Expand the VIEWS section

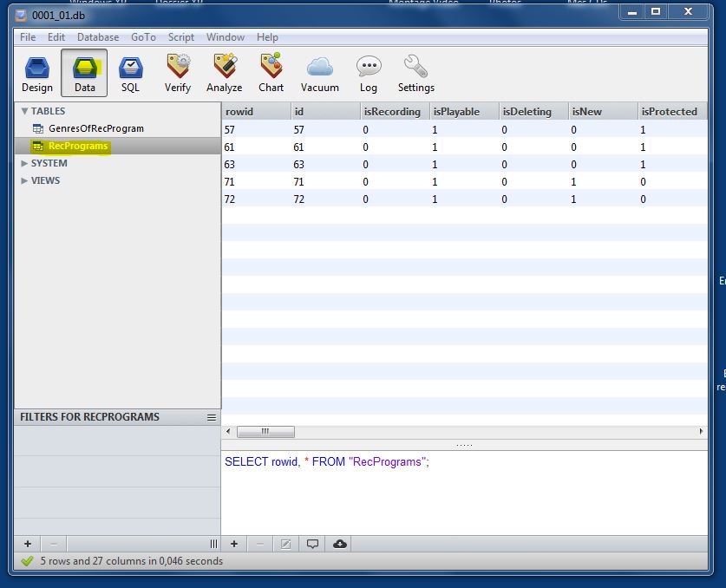[x=24, y=180]
